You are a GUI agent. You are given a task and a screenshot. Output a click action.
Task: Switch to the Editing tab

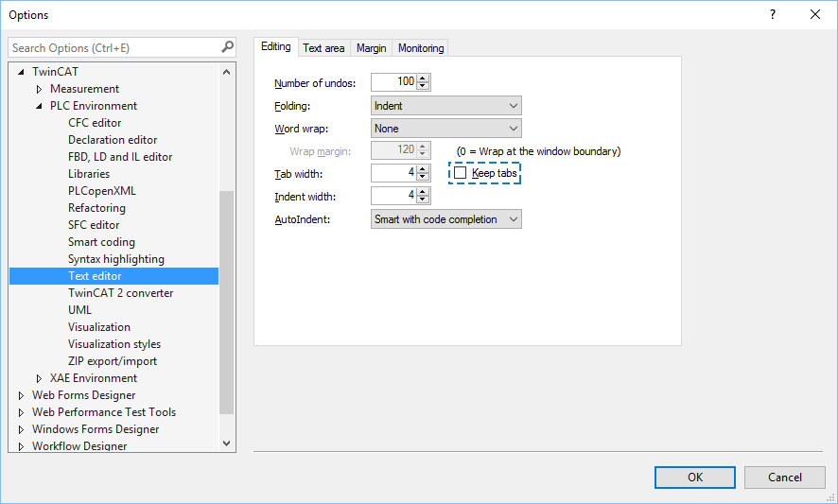pyautogui.click(x=276, y=47)
